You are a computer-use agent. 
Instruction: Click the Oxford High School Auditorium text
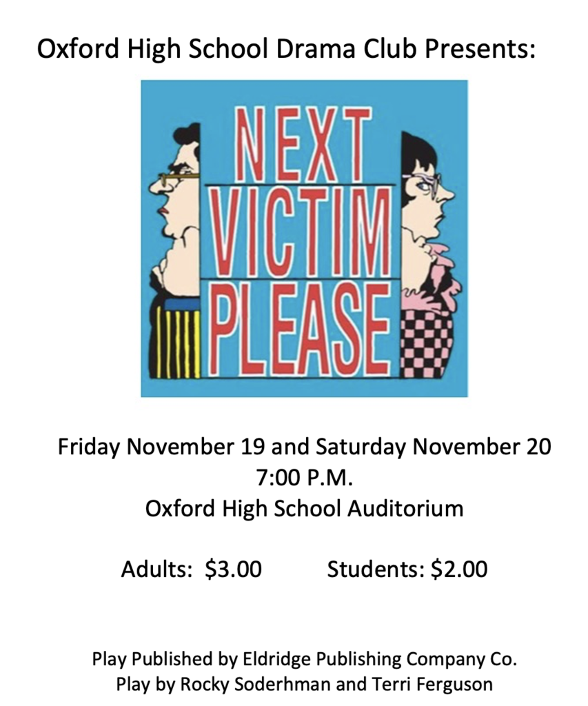click(x=305, y=509)
